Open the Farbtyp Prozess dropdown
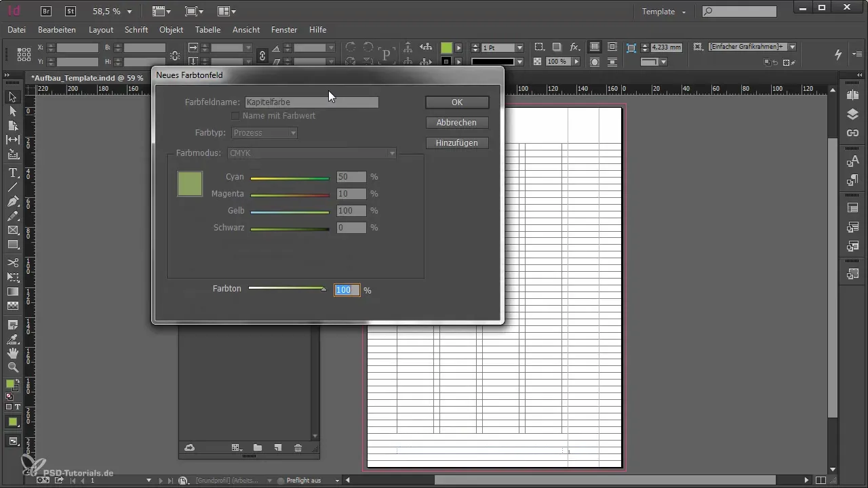Screen dimensions: 868x488 point(264,133)
